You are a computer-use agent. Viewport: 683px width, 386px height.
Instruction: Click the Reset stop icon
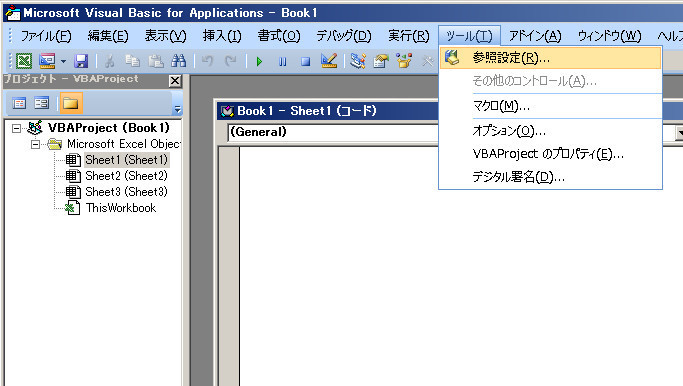coord(306,61)
